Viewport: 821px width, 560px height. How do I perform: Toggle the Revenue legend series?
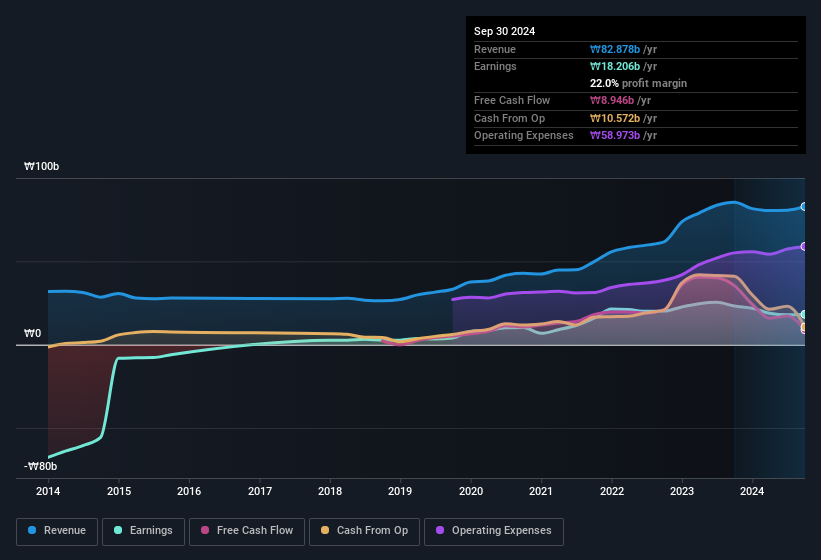coord(57,531)
